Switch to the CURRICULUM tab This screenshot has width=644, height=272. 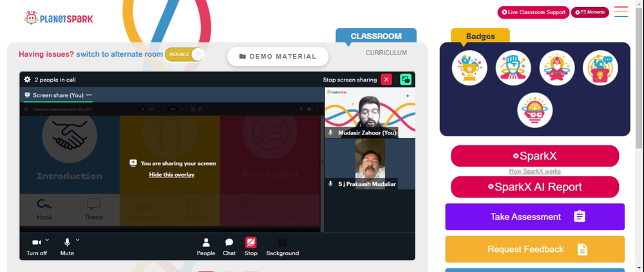point(386,53)
